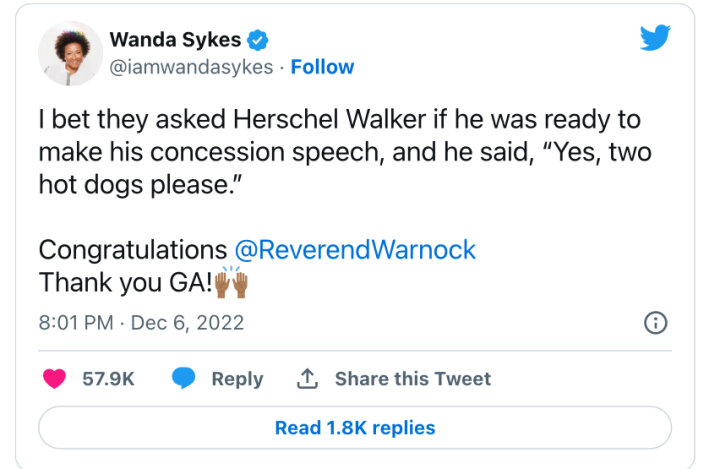Like the tweet with the heart icon

[x=55, y=379]
